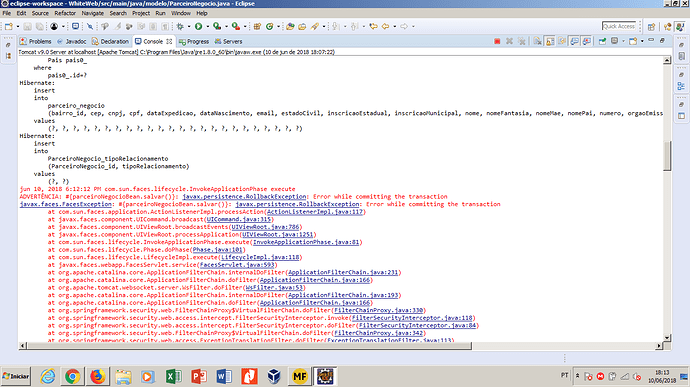Toggle scroll lock in the console
Screen dimensions: 690x387
coord(550,41)
